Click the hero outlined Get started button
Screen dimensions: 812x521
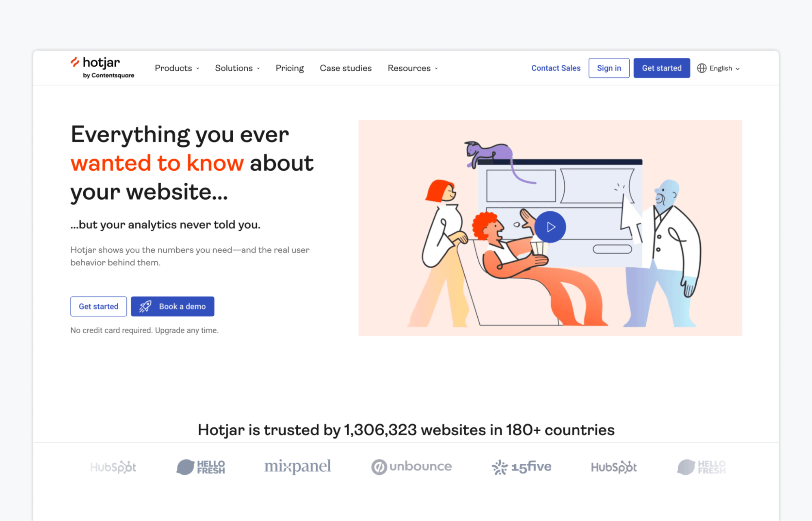pos(98,306)
